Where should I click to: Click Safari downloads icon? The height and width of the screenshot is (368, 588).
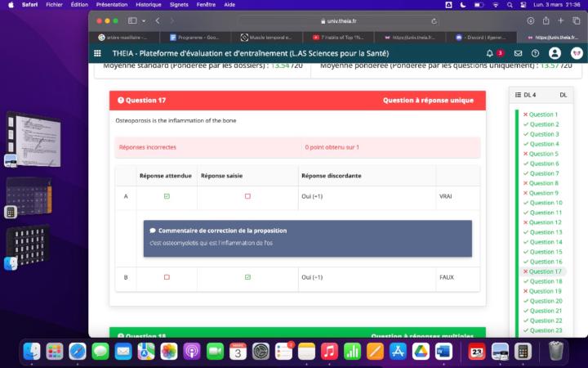coord(532,20)
